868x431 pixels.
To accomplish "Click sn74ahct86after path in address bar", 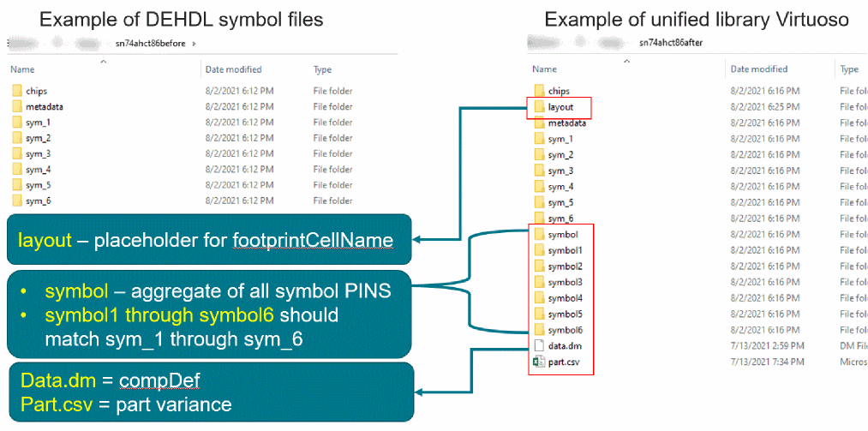I will tap(670, 42).
